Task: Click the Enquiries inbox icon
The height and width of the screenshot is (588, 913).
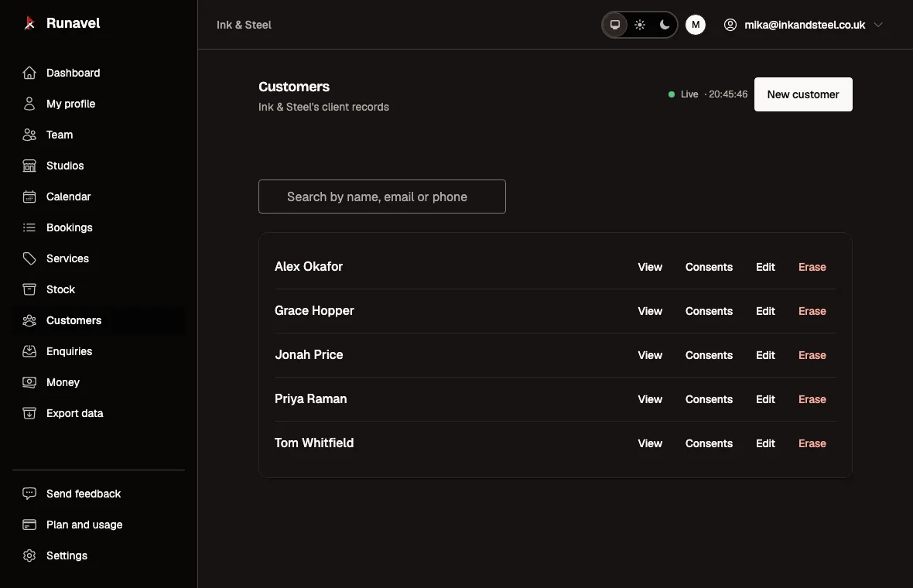Action: (x=29, y=351)
